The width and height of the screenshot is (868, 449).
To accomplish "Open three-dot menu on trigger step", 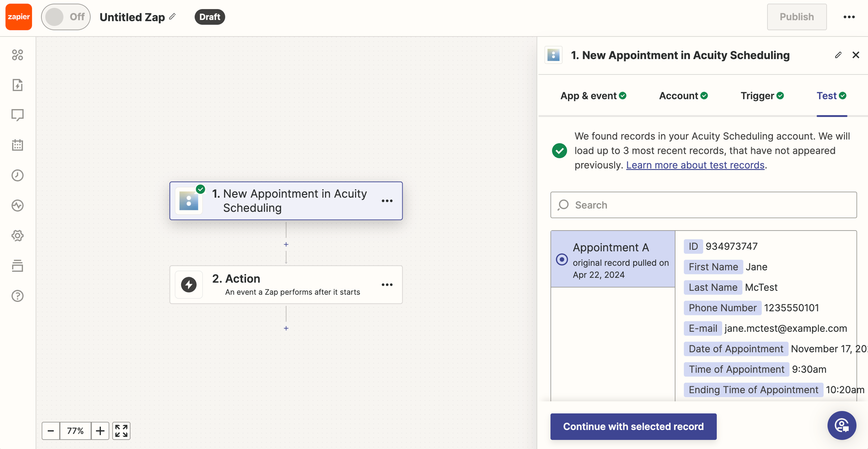I will coord(387,201).
